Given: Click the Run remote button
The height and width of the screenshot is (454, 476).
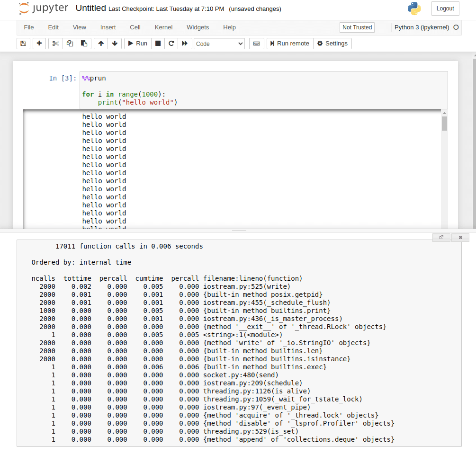Looking at the screenshot, I should pyautogui.click(x=289, y=43).
